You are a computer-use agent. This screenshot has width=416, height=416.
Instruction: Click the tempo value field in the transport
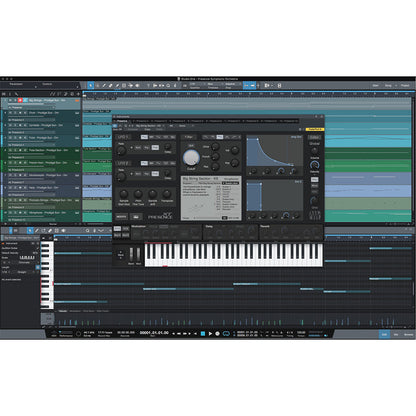301,333
